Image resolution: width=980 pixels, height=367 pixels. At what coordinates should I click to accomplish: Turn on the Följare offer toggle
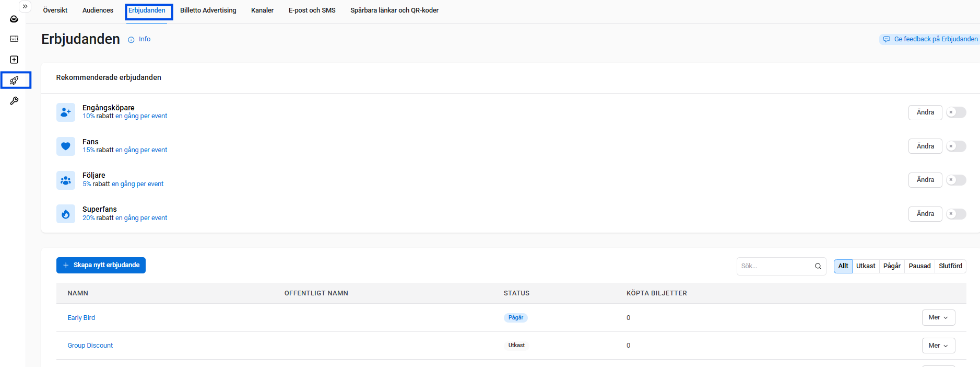[956, 180]
